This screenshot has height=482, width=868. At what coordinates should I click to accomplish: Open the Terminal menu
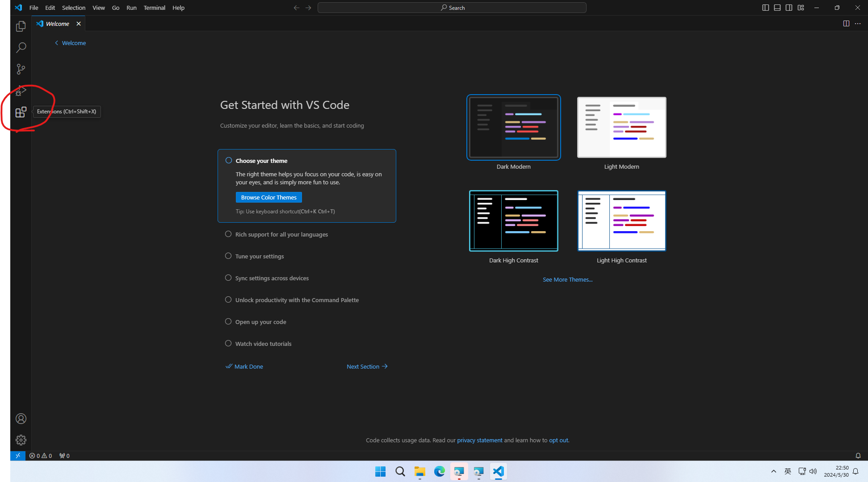point(154,8)
